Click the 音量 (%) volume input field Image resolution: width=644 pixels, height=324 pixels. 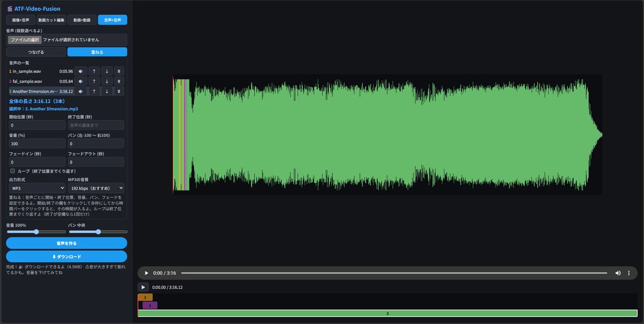click(37, 143)
